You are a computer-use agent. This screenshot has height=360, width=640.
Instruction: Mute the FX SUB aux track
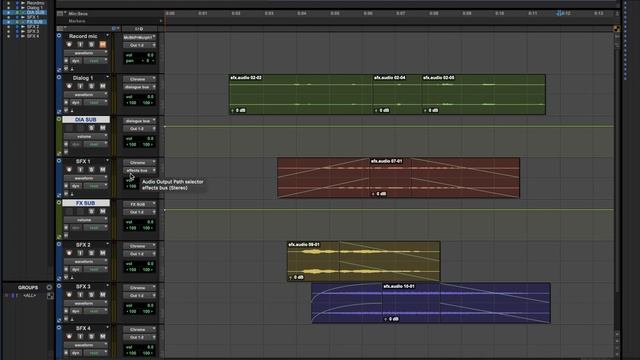coord(102,211)
